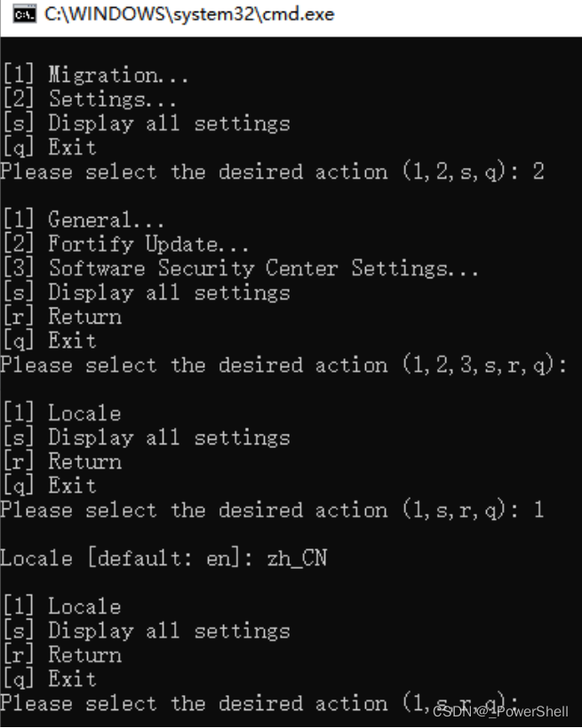Click the "[r] Return" line under Fortify menu block
This screenshot has height=728, width=582.
[x=61, y=316]
